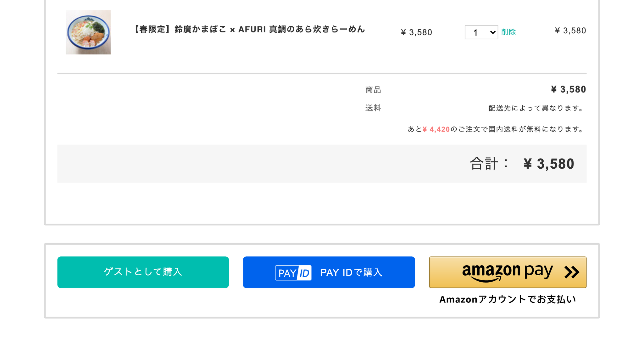Click the Amazonアカウントでお支払い caption
The height and width of the screenshot is (337, 644).
(508, 299)
